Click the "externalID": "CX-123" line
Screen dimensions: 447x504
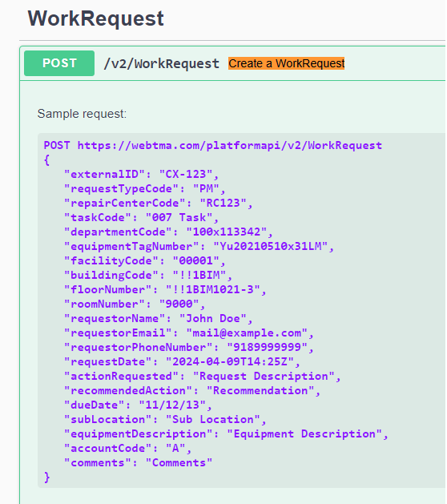[x=142, y=174]
